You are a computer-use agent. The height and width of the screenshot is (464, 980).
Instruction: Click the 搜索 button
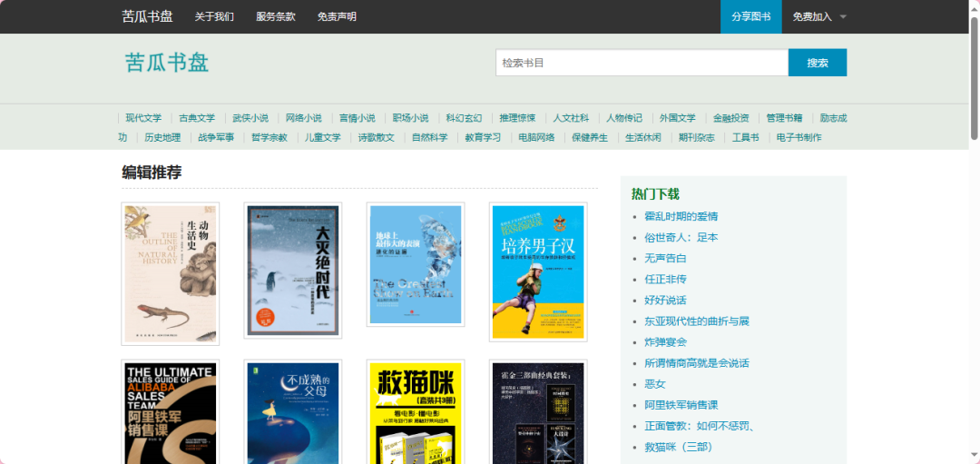pyautogui.click(x=817, y=63)
